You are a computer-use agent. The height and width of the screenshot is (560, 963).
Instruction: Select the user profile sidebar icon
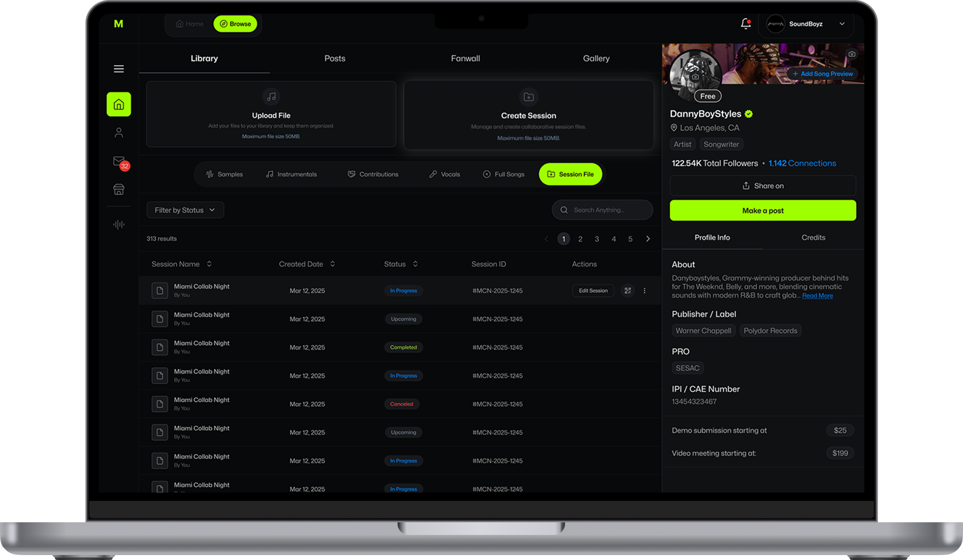point(118,133)
